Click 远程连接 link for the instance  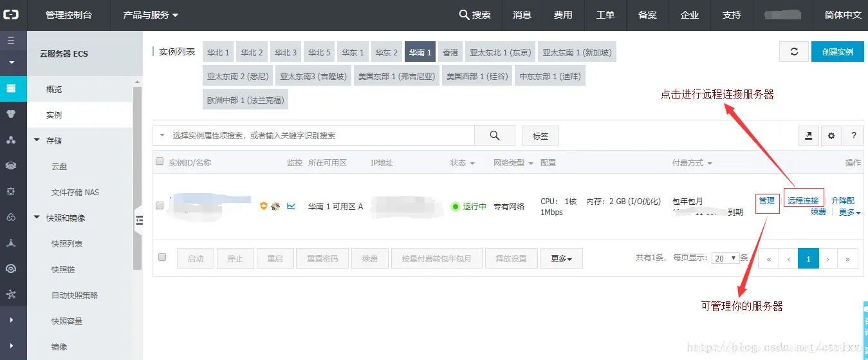point(803,201)
